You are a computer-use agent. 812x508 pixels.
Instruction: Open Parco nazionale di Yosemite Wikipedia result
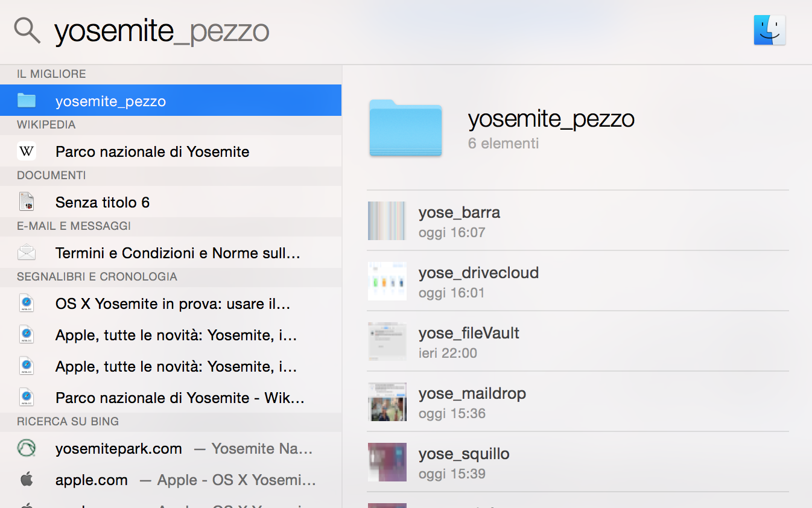153,151
